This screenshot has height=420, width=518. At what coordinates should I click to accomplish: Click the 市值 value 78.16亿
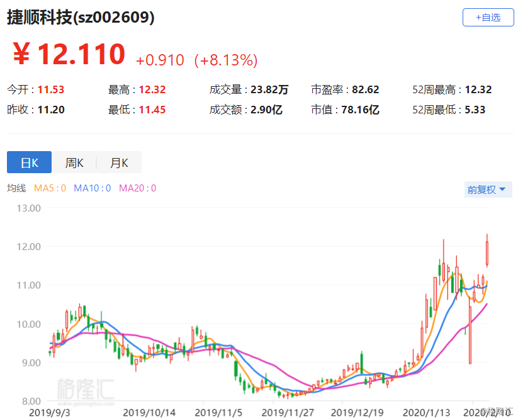360,110
